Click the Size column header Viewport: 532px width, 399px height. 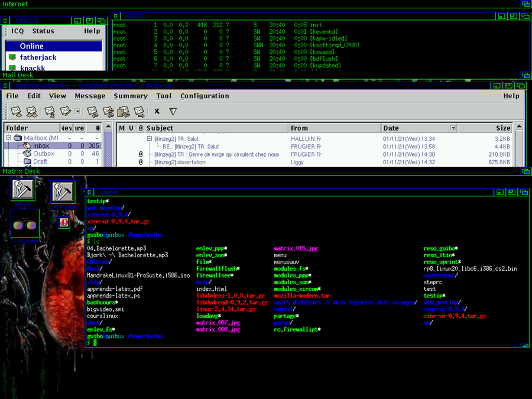[485, 128]
